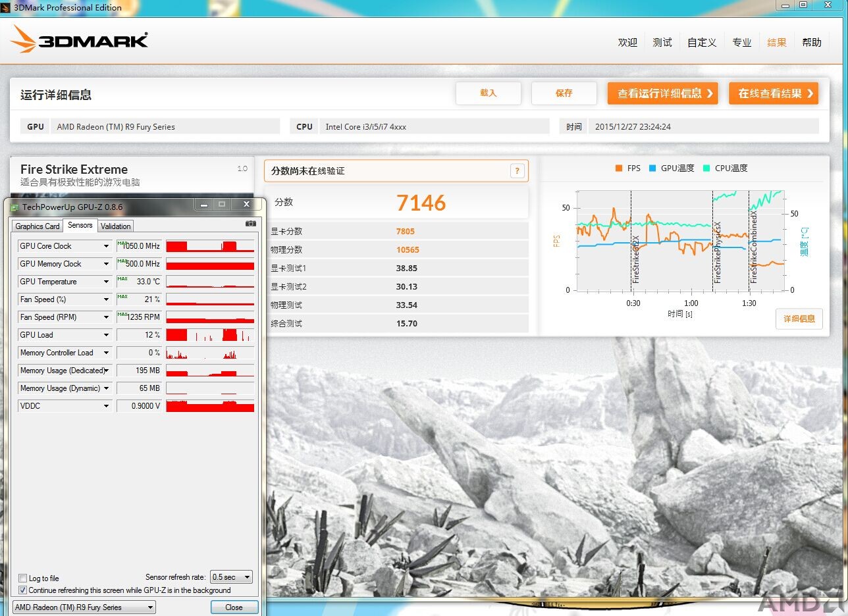Open the GPU Core Clock sensor dropdown
The image size is (848, 616).
(106, 246)
